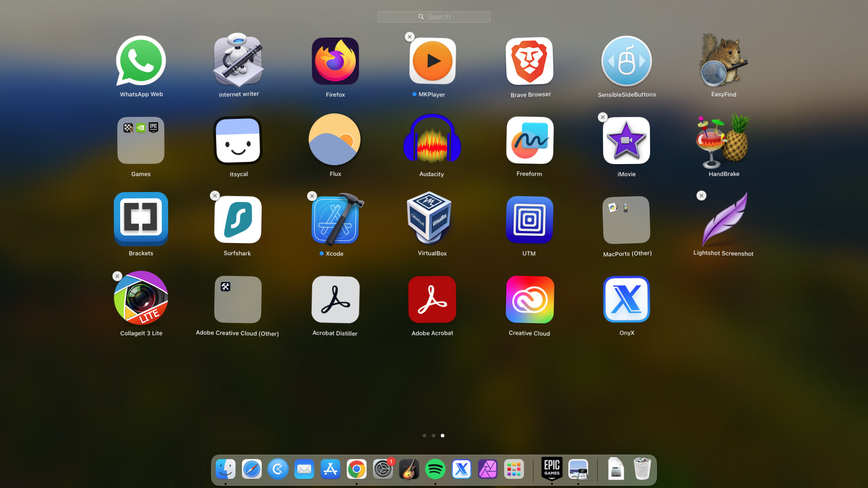The image size is (868, 488).
Task: Go to the second Launchpad page dot
Action: pos(434,436)
